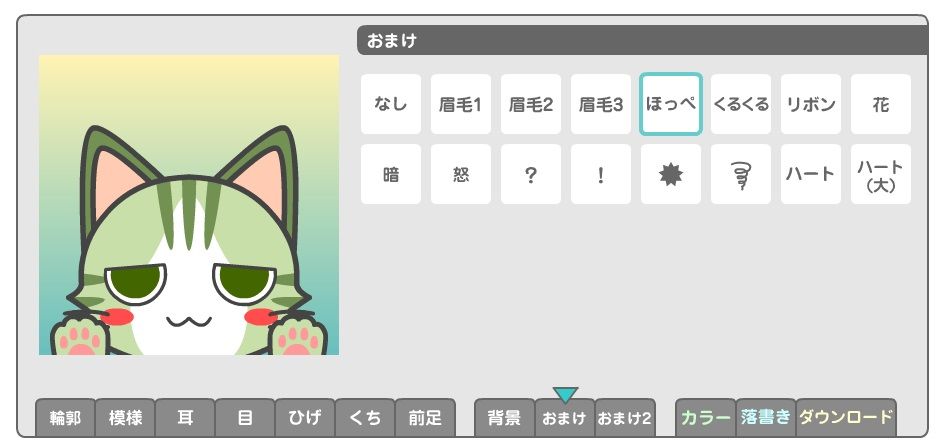The height and width of the screenshot is (446, 942).
Task: Open the カラー color tab
Action: pos(706,418)
